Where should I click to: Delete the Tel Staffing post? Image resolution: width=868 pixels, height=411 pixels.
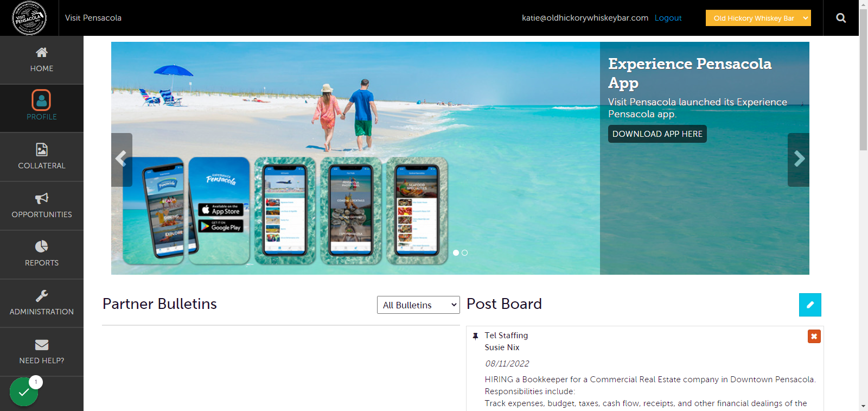[x=814, y=337]
